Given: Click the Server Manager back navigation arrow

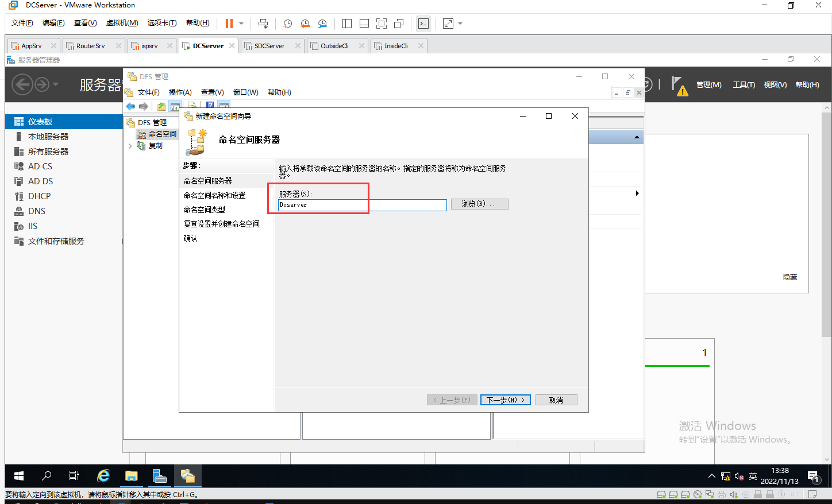Looking at the screenshot, I should click(22, 85).
